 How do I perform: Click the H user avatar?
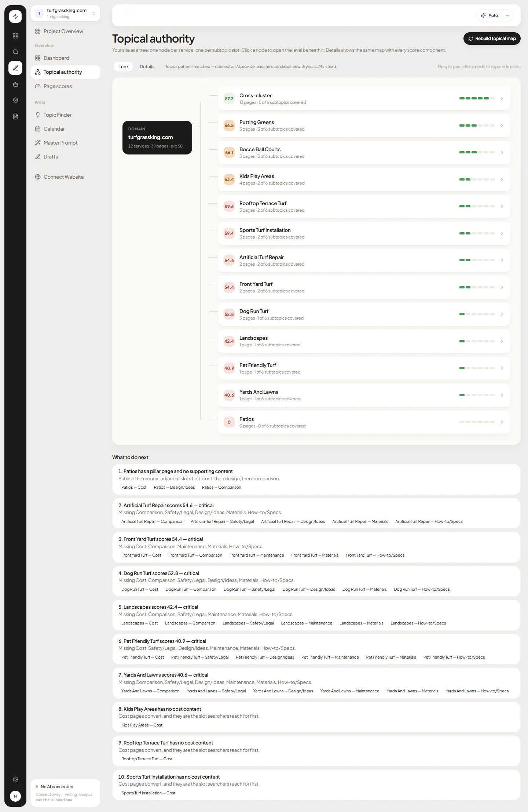pyautogui.click(x=15, y=796)
